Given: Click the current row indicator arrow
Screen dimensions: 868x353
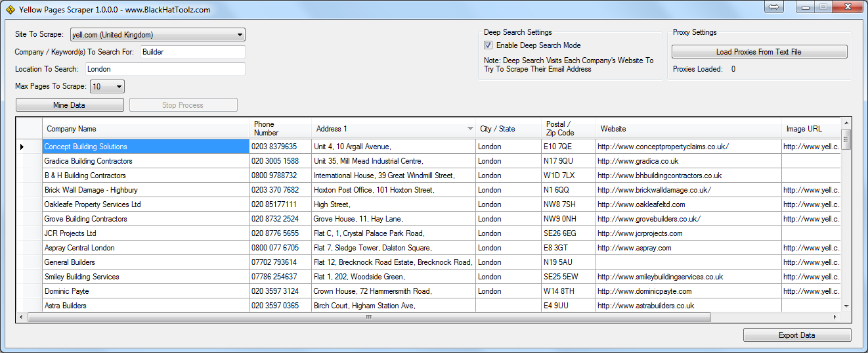Looking at the screenshot, I should [x=22, y=147].
